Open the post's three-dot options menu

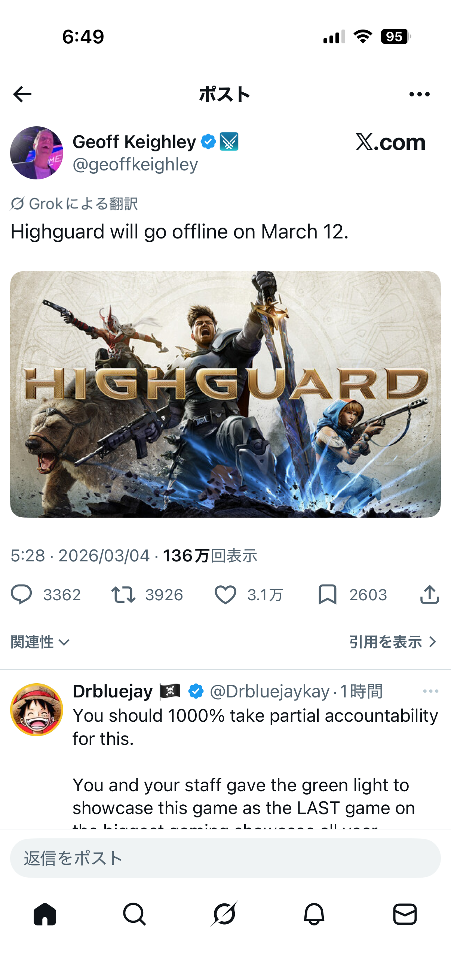pos(420,94)
